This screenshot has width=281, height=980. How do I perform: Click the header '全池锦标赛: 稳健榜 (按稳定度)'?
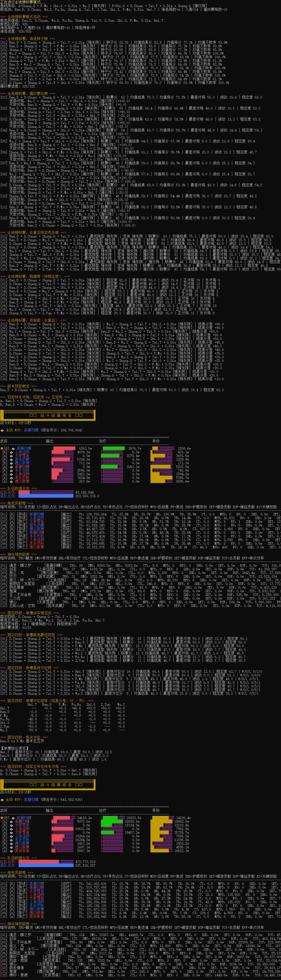tap(35, 277)
